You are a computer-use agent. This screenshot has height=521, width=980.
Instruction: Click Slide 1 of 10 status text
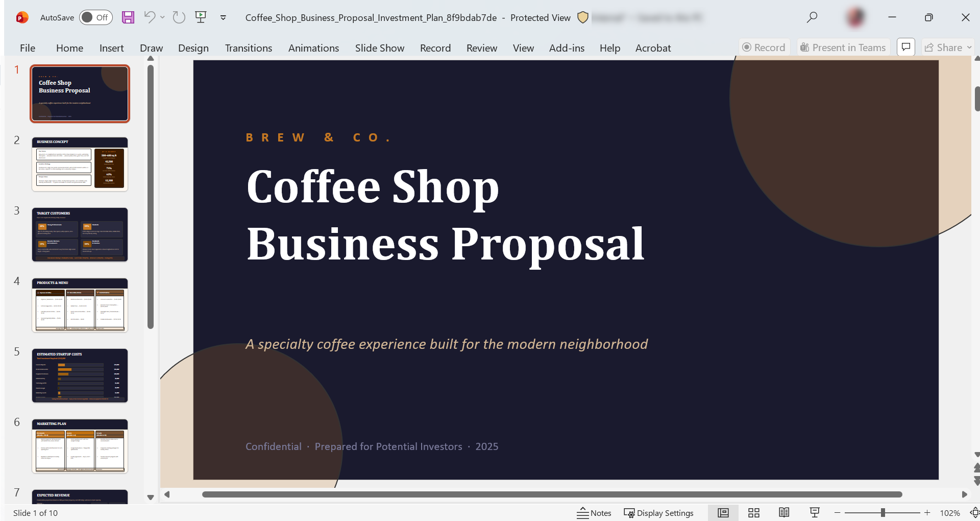35,513
